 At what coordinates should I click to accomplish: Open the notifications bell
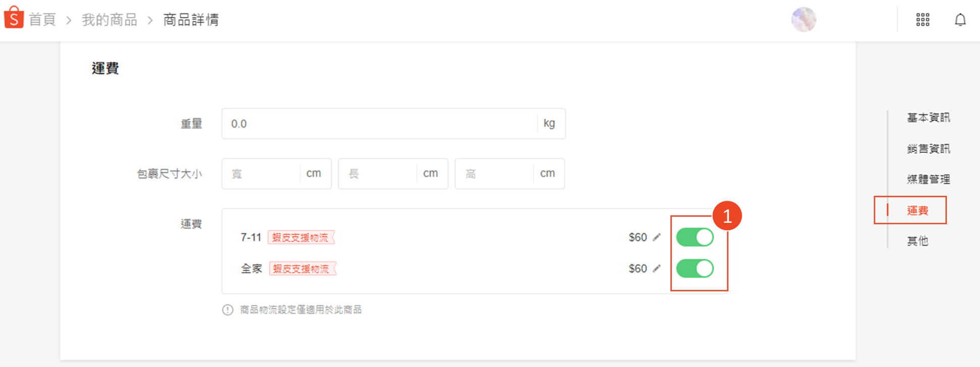tap(960, 20)
